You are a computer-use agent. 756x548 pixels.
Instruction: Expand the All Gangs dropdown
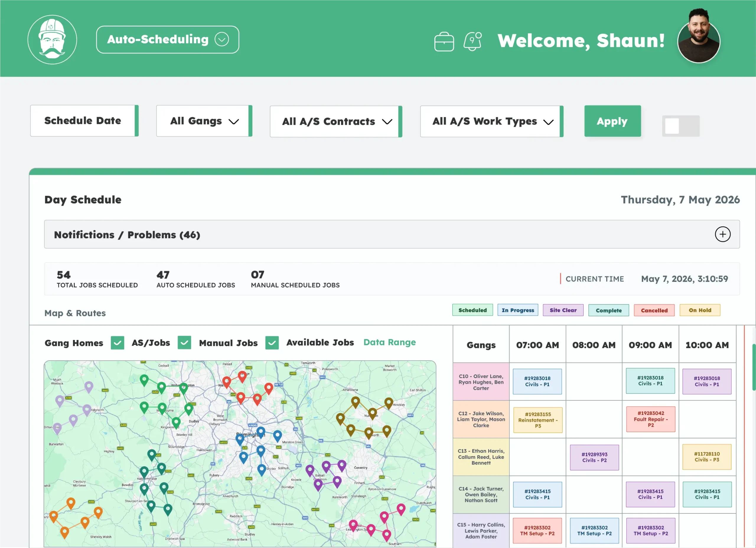(204, 121)
